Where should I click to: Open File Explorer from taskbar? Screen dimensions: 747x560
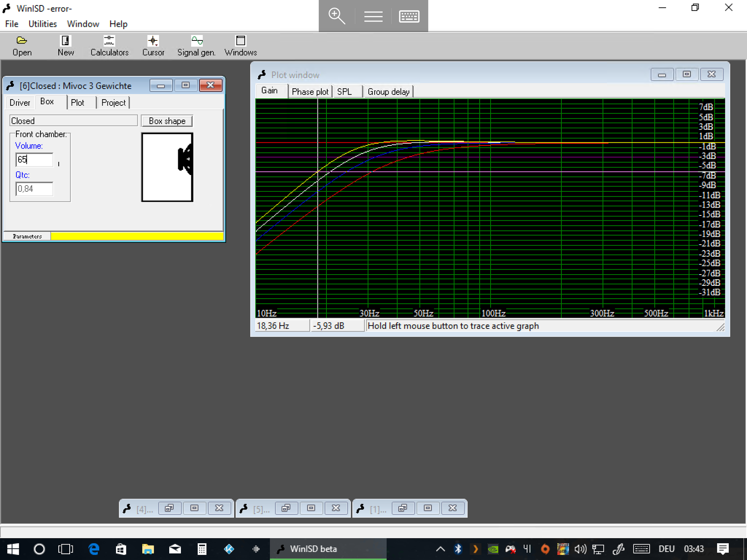148,549
